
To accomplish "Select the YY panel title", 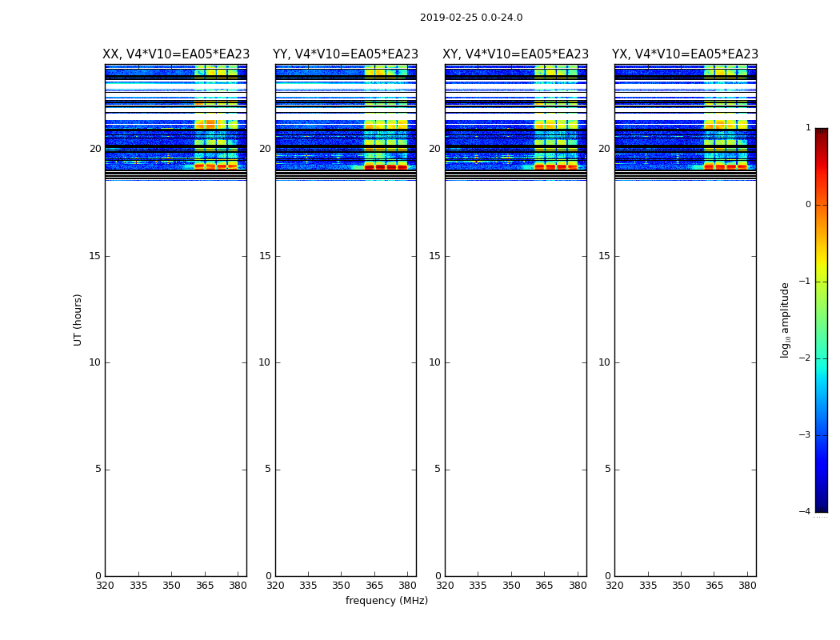I will point(345,54).
